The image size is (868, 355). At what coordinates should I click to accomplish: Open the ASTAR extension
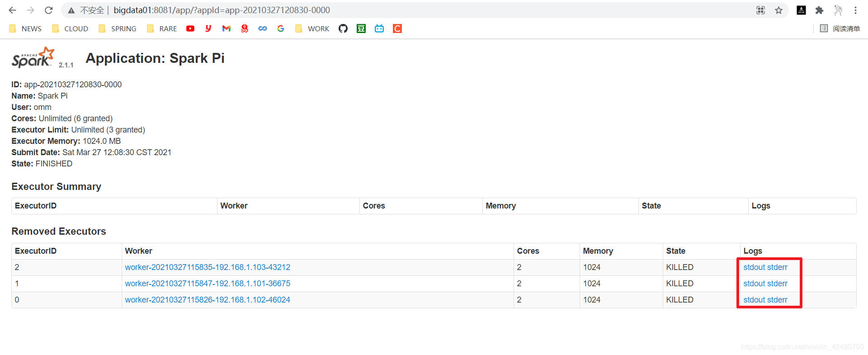tap(801, 10)
